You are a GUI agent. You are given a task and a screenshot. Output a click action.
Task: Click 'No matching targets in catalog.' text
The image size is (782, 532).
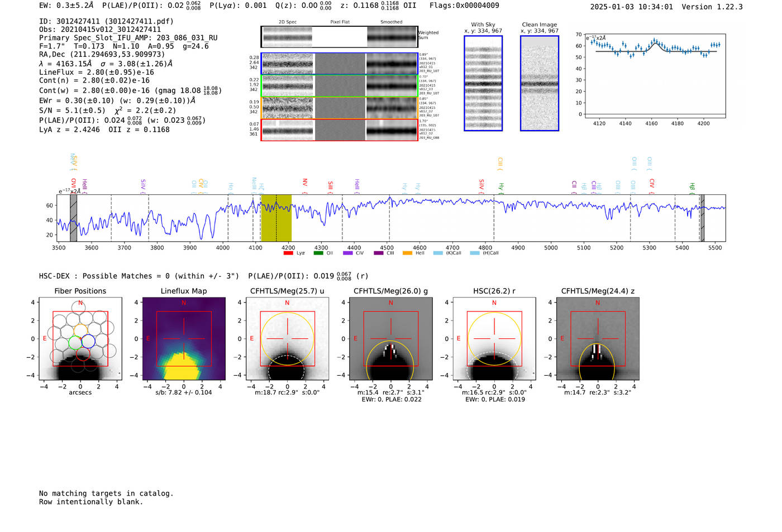[106, 493]
